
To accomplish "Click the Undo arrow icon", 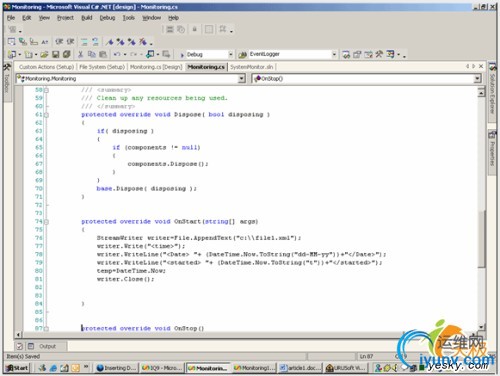I will click(117, 54).
